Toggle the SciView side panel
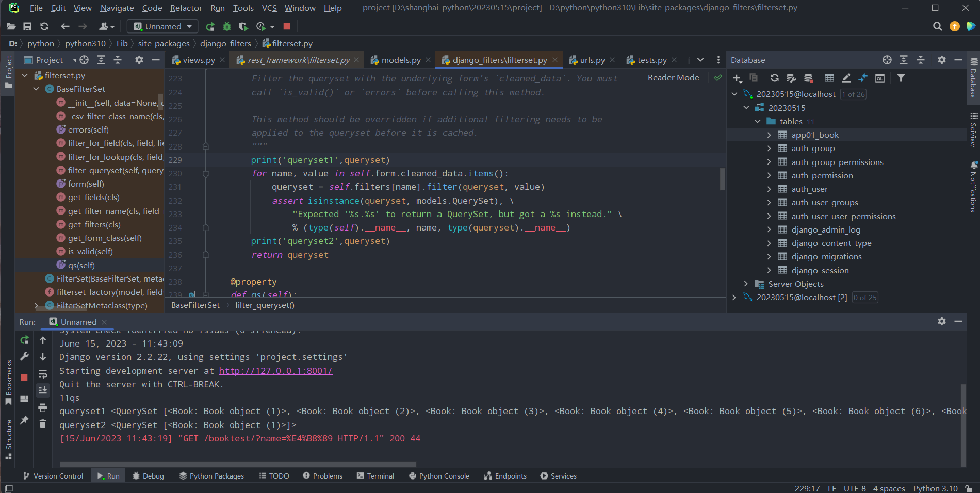This screenshot has width=980, height=493. (973, 130)
